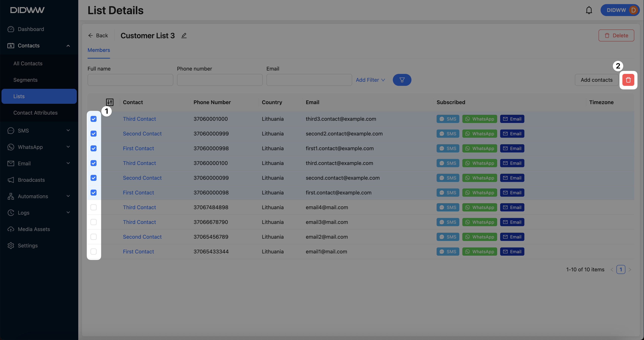The height and width of the screenshot is (340, 644).
Task: Click SMS badge in the email3@mail.com row
Action: click(448, 222)
